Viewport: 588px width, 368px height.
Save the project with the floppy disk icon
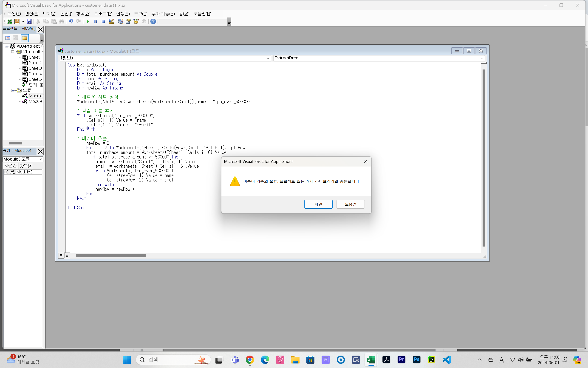click(x=29, y=21)
